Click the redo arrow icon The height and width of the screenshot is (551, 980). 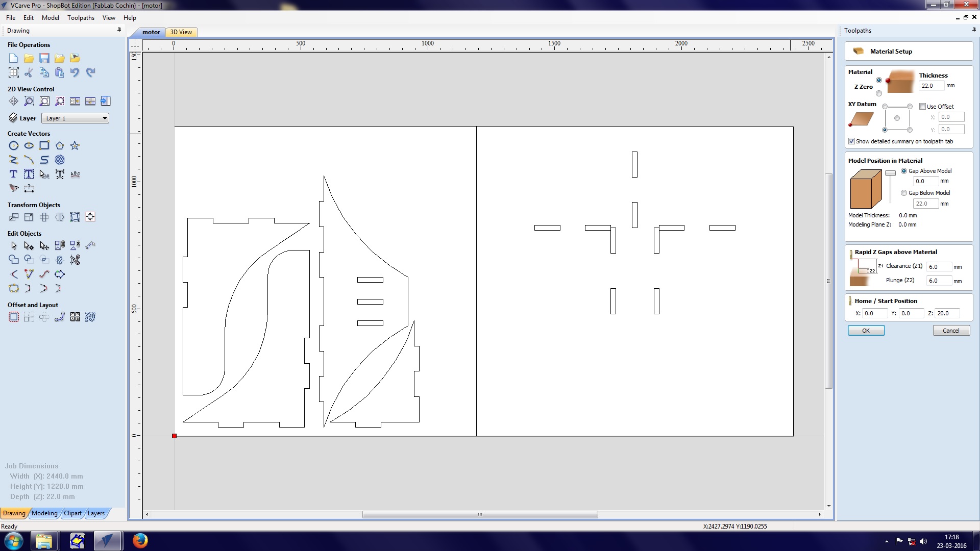tap(90, 72)
